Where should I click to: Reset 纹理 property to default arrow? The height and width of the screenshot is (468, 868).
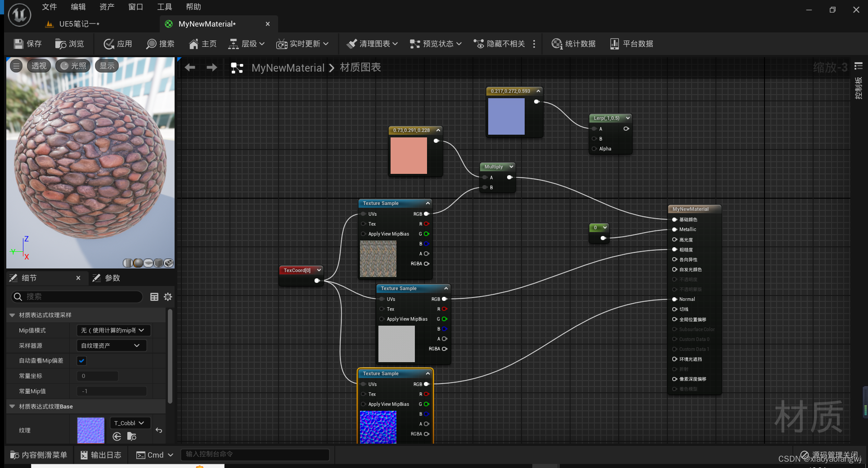[x=159, y=430]
